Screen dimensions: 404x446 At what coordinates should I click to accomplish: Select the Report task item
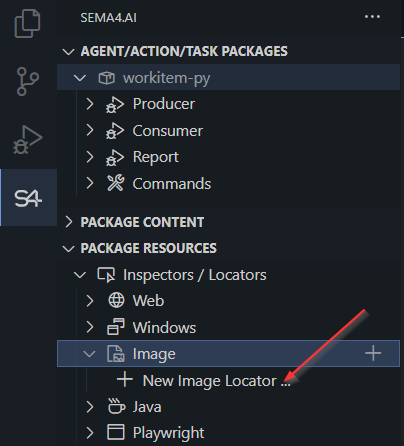click(x=156, y=157)
